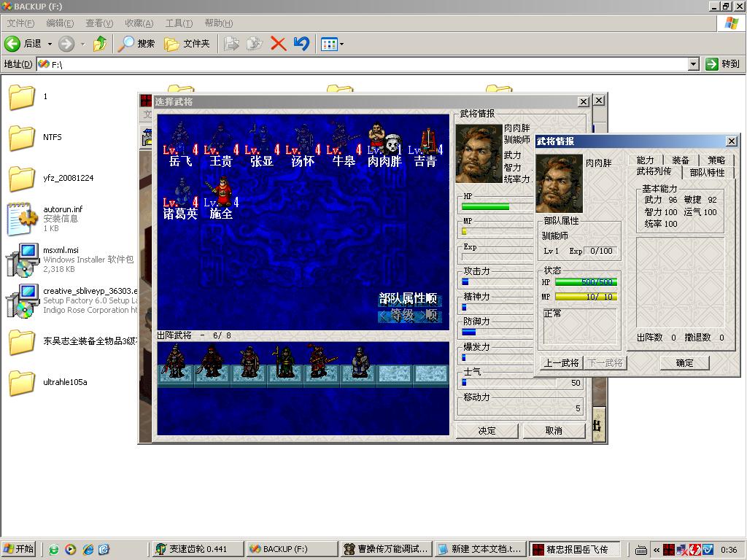Screen dimensions: 747x560
Task: Open the Back button history dropdown
Action: point(50,44)
